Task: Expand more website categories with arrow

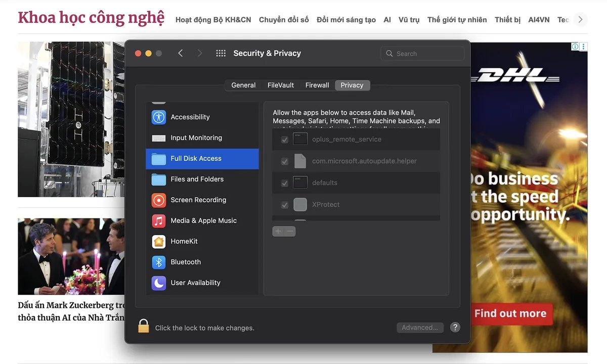Action: tap(580, 20)
